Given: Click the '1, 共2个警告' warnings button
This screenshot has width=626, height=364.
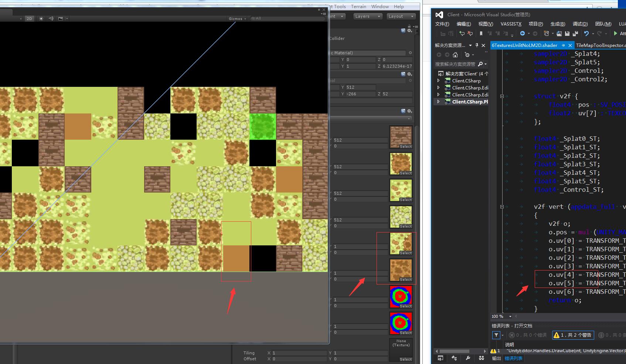Looking at the screenshot, I should pyautogui.click(x=573, y=335).
